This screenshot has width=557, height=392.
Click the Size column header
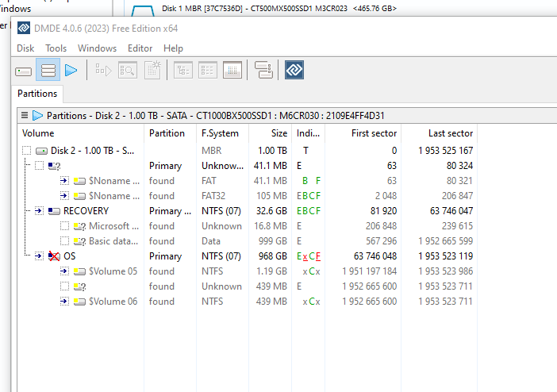pos(270,133)
